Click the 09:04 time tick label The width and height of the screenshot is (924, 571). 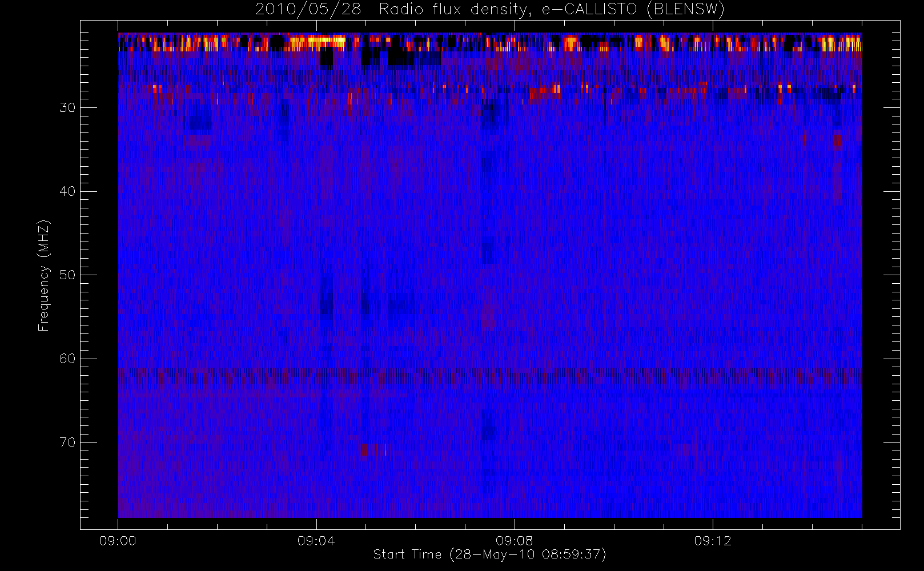316,541
